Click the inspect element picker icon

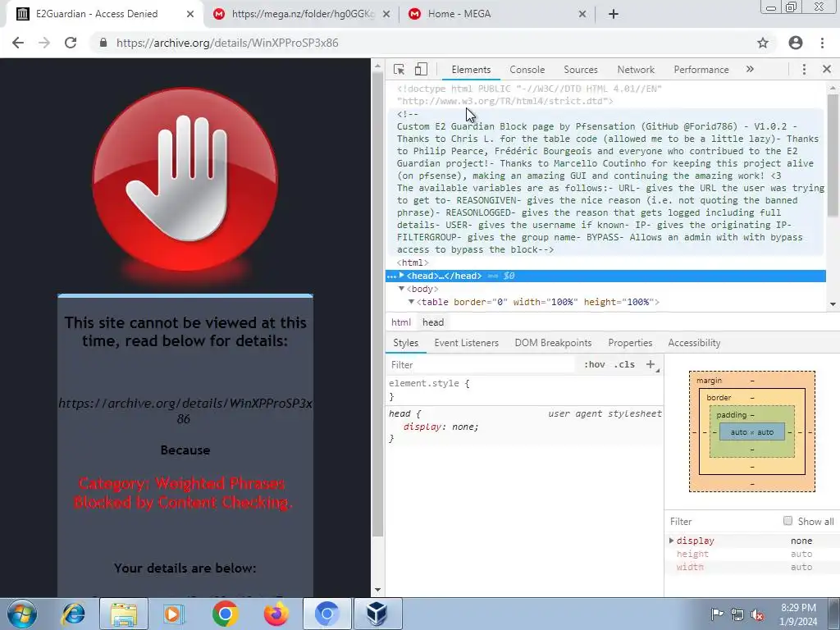click(x=399, y=69)
